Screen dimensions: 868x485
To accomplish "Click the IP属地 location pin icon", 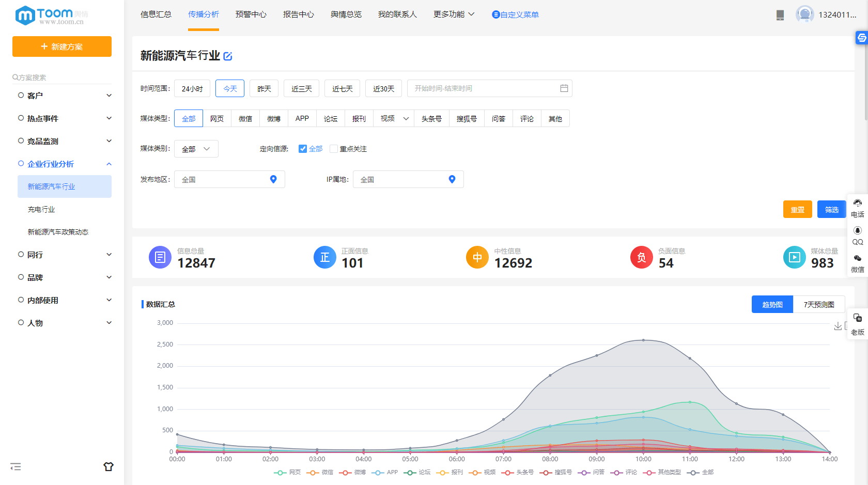I will 452,179.
